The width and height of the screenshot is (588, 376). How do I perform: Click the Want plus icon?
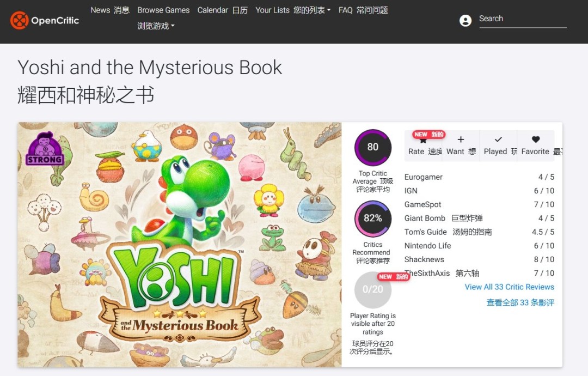(x=461, y=140)
